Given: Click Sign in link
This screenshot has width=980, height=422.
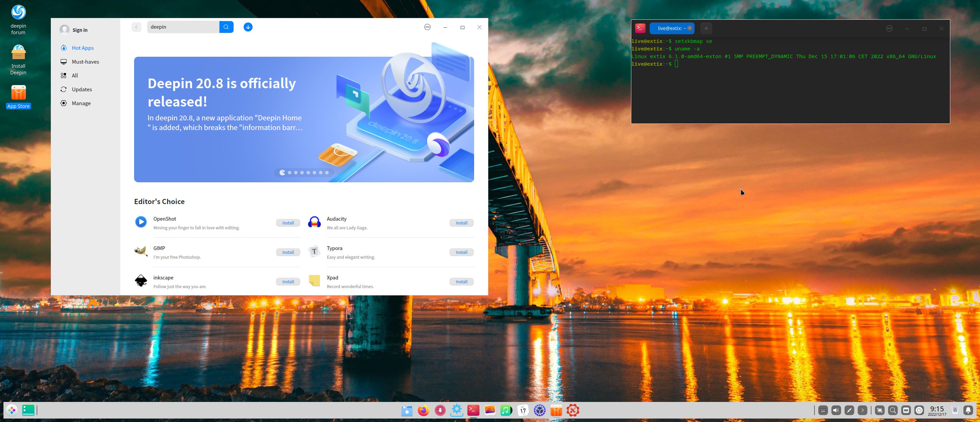Looking at the screenshot, I should [80, 30].
